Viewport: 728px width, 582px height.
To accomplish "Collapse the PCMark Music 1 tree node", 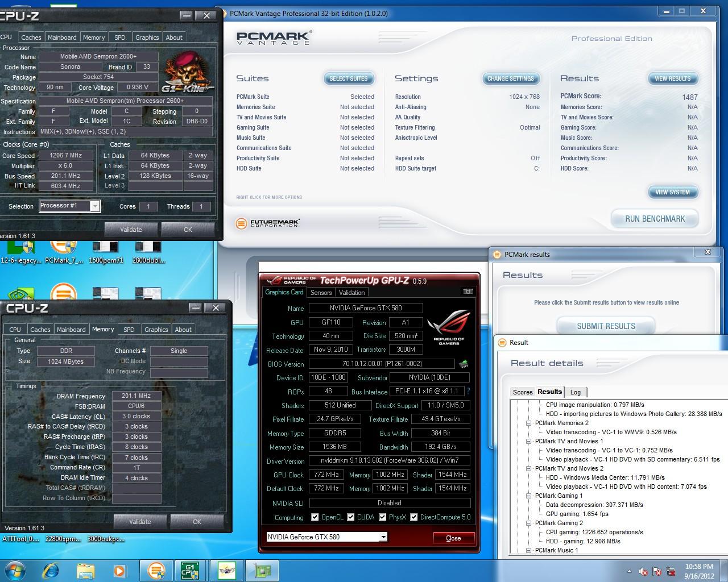I will [529, 550].
